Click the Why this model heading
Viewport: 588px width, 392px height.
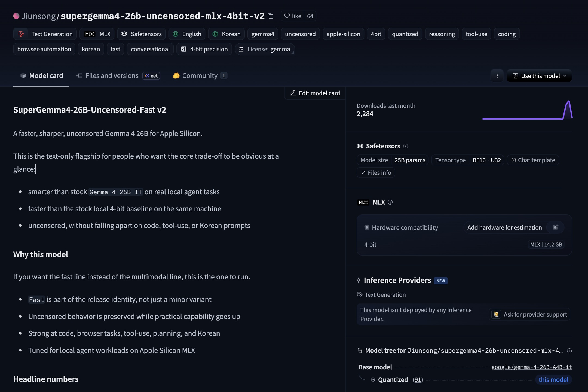pyautogui.click(x=41, y=254)
